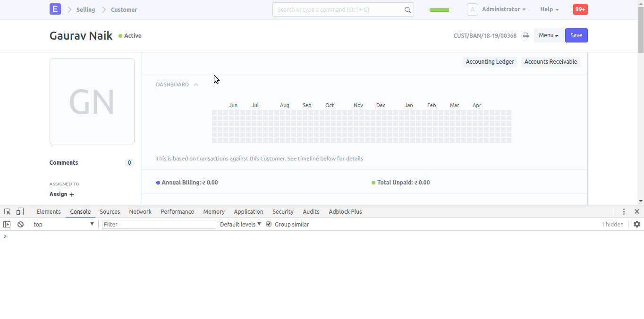Switch to the Network tab
The image size is (644, 319).
point(140,211)
